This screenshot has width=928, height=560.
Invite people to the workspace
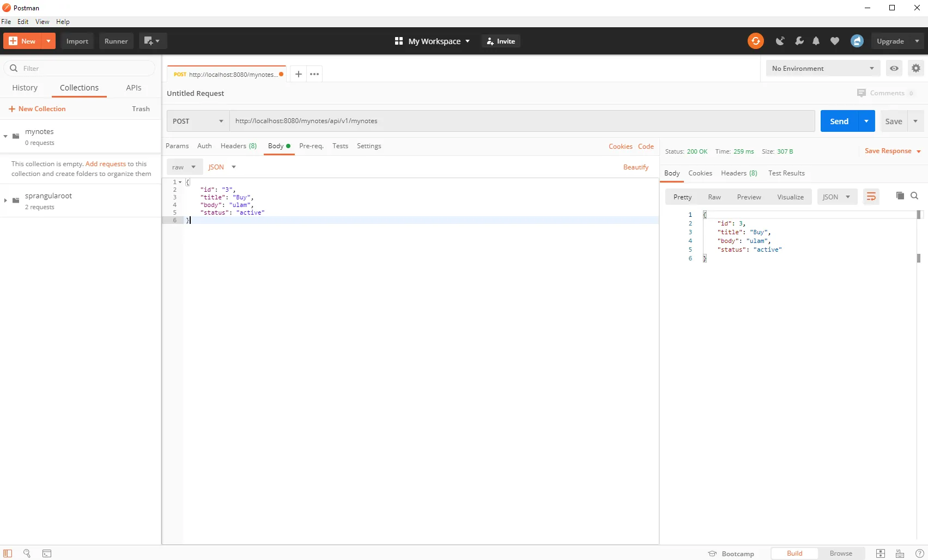(x=501, y=41)
